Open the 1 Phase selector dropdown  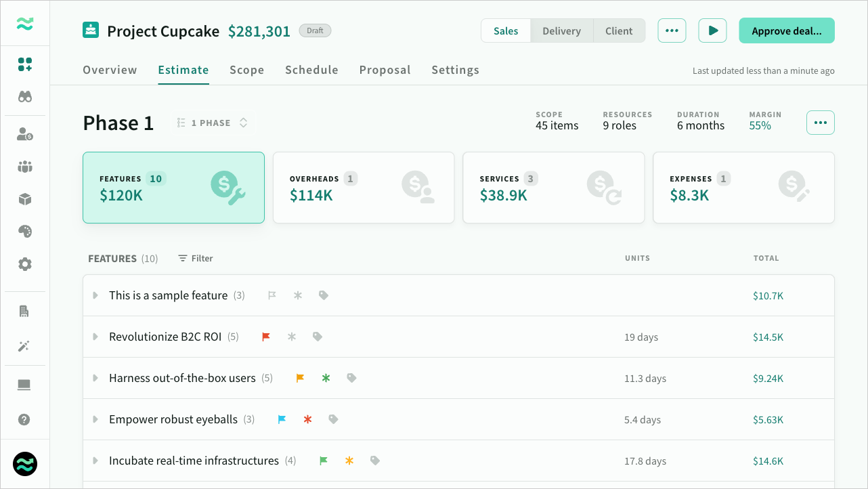tap(212, 123)
